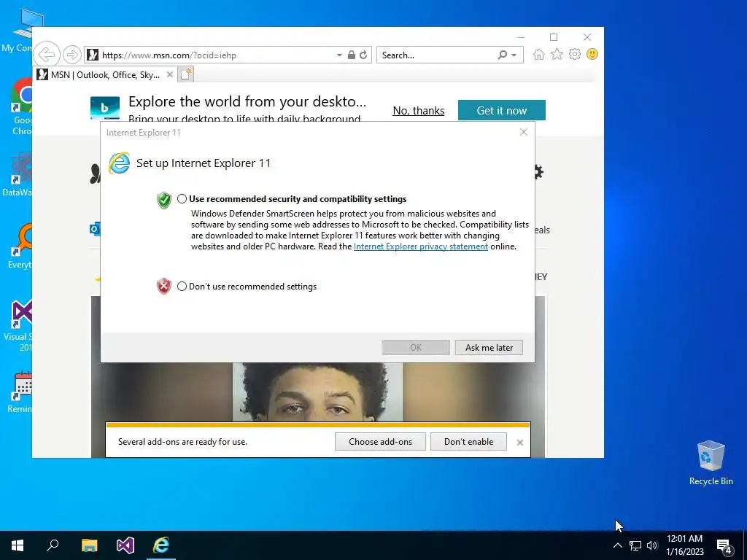Dismiss the add-ons notification bar
747x560 pixels.
[x=519, y=443]
